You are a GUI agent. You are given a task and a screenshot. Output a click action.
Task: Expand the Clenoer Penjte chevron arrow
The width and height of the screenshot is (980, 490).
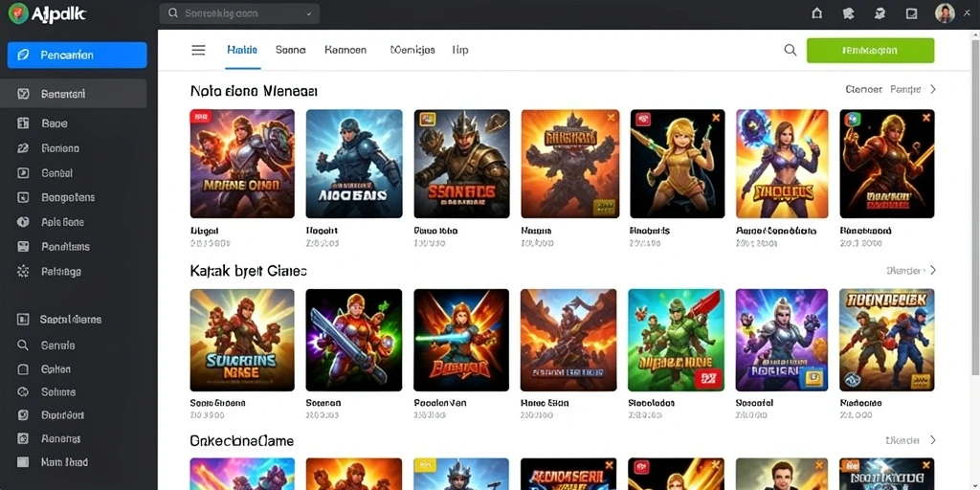tap(933, 89)
